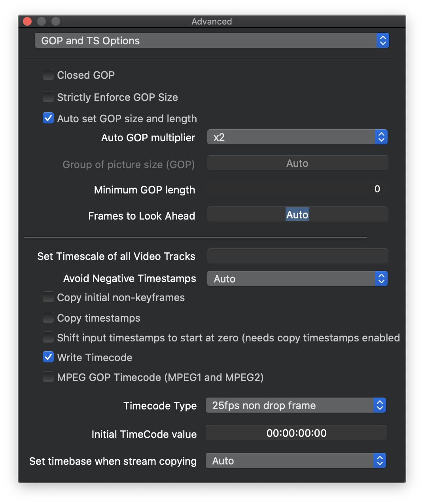Enable Shift input timestamps to start at zero
This screenshot has height=504, width=424.
point(48,337)
